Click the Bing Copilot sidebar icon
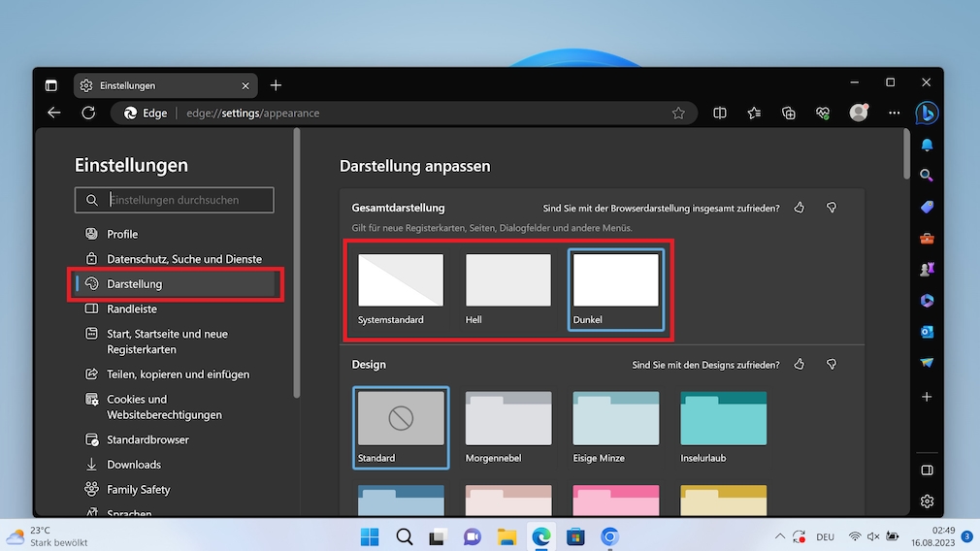 (926, 113)
